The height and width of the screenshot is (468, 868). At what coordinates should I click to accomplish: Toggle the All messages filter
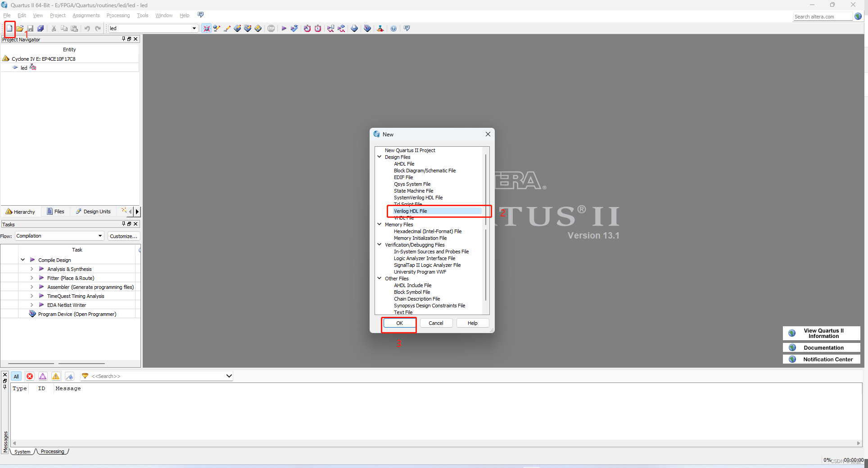(x=16, y=376)
